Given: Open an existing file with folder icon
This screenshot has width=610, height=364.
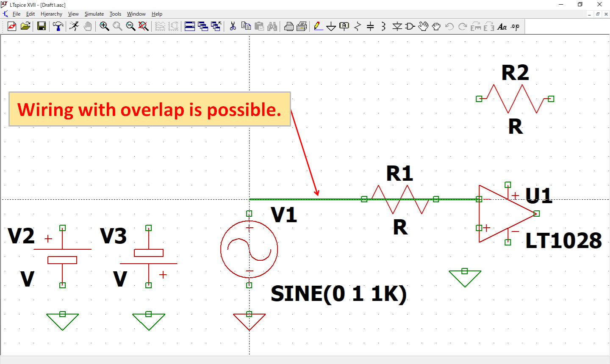Looking at the screenshot, I should point(25,26).
